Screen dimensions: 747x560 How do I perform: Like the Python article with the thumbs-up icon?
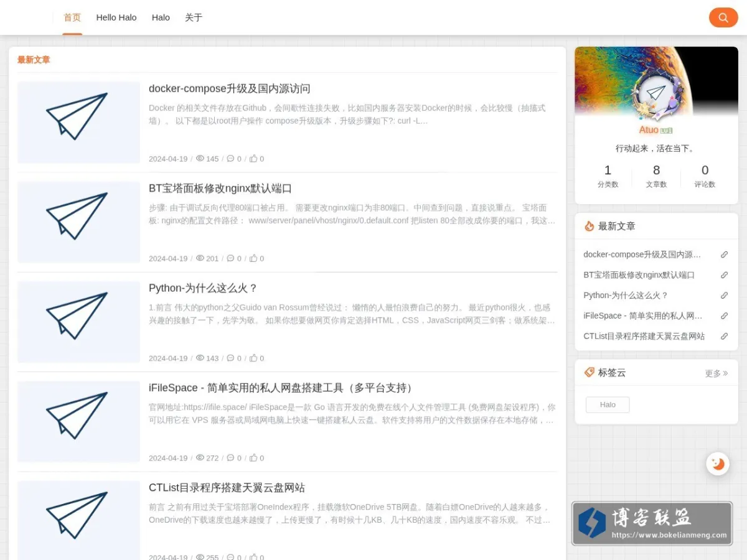[253, 358]
